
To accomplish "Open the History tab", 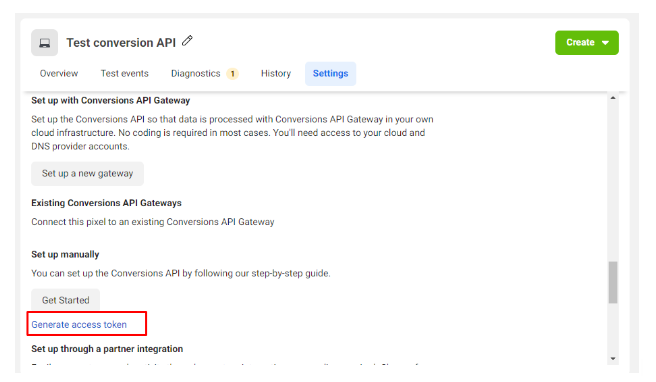I will 276,74.
